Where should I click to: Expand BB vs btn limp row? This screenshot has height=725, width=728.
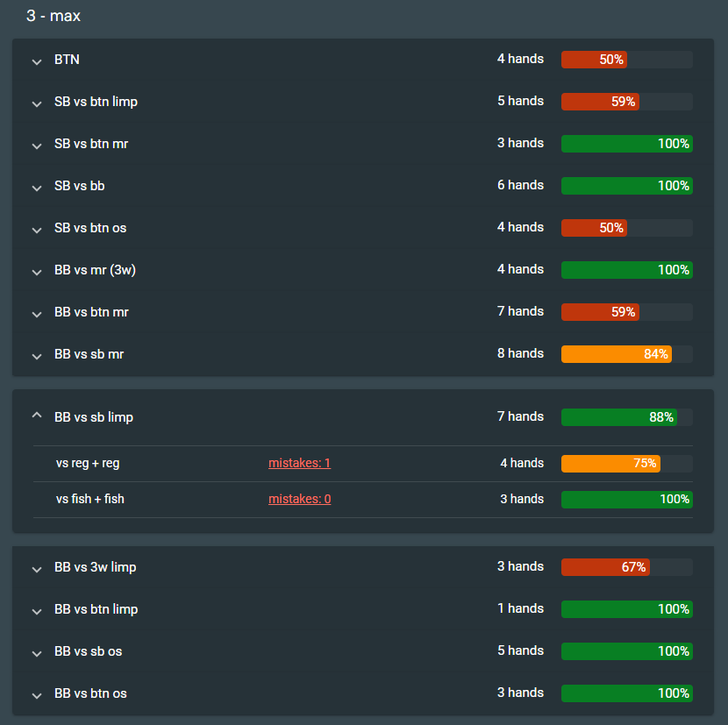pyautogui.click(x=37, y=611)
